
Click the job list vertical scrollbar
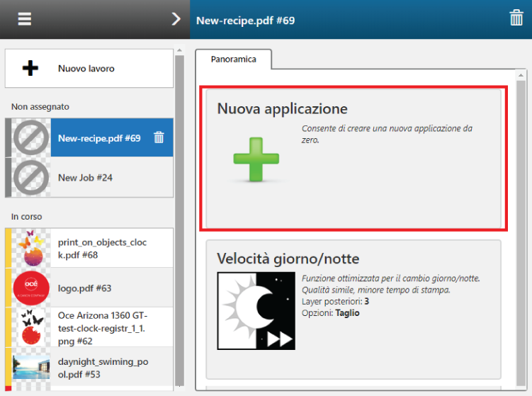(179, 220)
